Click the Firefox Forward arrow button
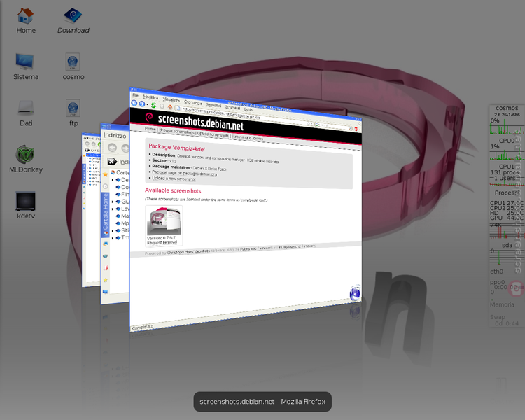The width and height of the screenshot is (525, 420). pos(141,104)
